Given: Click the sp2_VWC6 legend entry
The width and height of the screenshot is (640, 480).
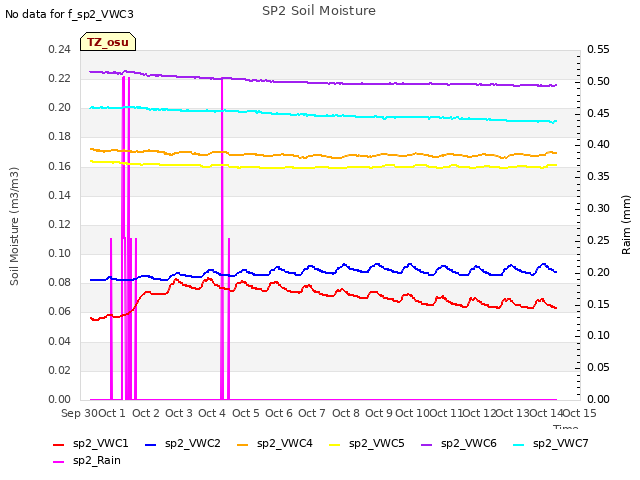Looking at the screenshot, I should pyautogui.click(x=459, y=444).
